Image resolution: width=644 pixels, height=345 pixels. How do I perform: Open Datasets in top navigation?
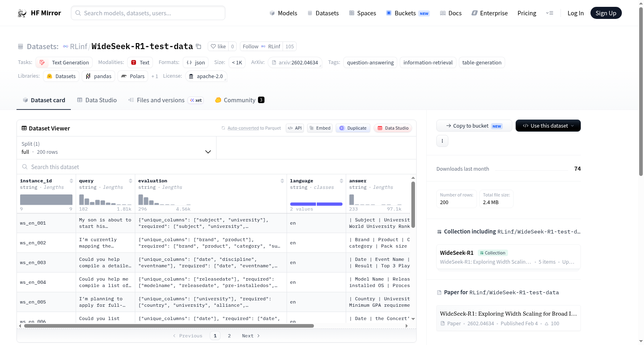coord(323,13)
